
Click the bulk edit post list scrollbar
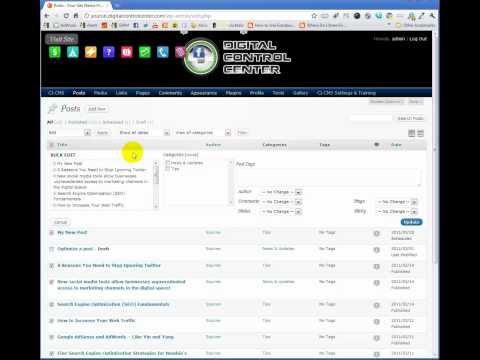(x=156, y=184)
